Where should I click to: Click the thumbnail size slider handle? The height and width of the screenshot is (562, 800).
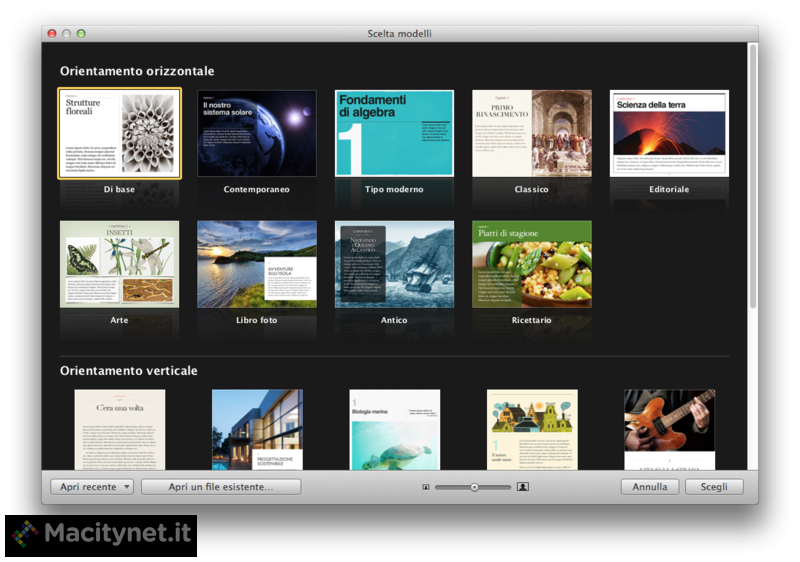coord(474,487)
